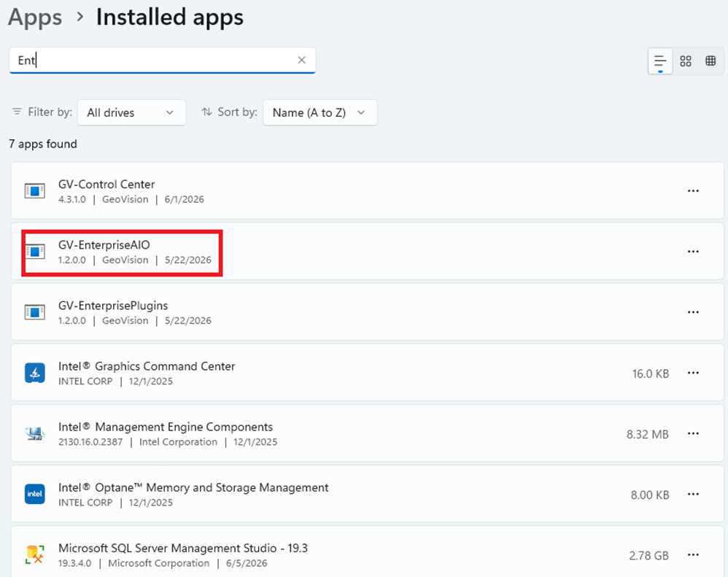The height and width of the screenshot is (577, 728).
Task: Switch to table view layout
Action: pos(710,61)
